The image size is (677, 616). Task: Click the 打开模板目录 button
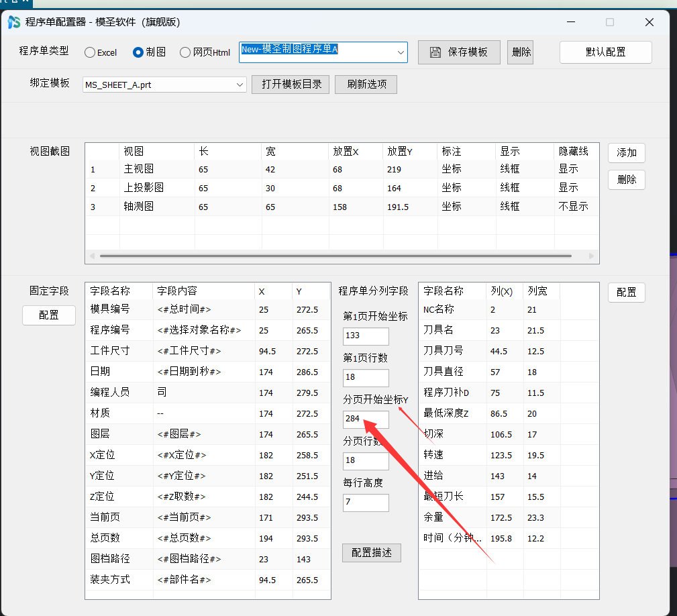click(291, 84)
